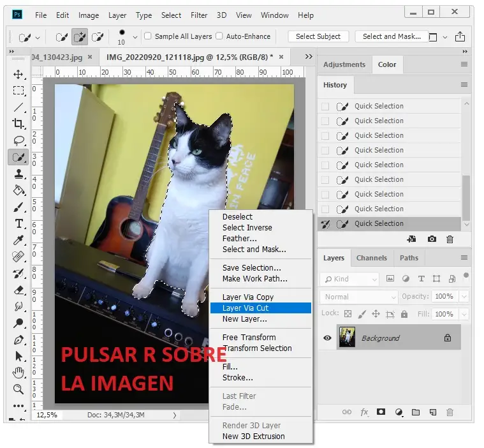
Task: Select the Rectangular Marquee tool
Action: pyautogui.click(x=18, y=91)
